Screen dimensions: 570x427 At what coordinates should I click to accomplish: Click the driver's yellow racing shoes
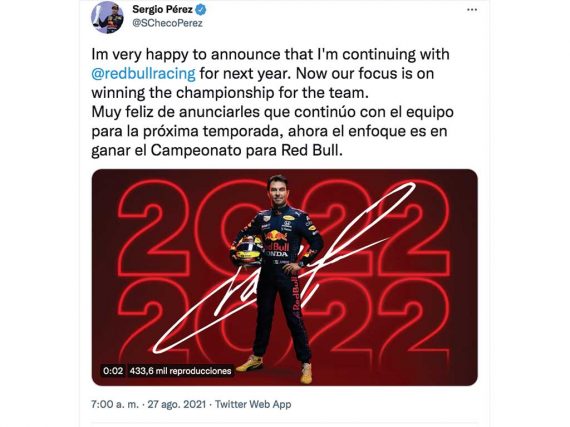tap(278, 368)
